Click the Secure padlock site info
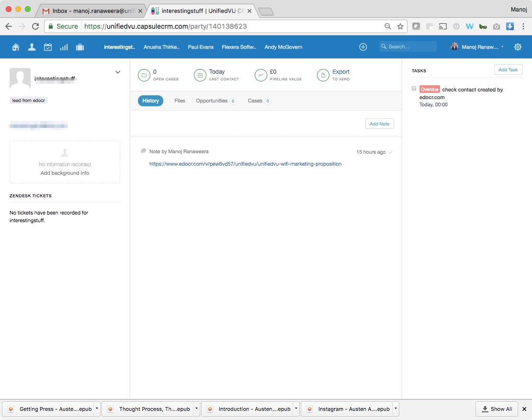The image size is (532, 420). click(63, 26)
